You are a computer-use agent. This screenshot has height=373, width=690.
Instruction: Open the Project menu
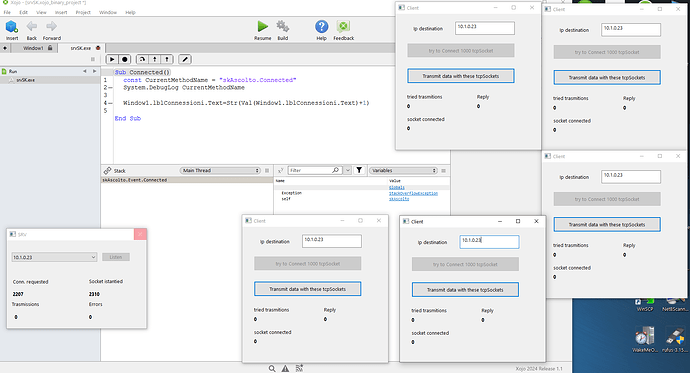pos(83,12)
